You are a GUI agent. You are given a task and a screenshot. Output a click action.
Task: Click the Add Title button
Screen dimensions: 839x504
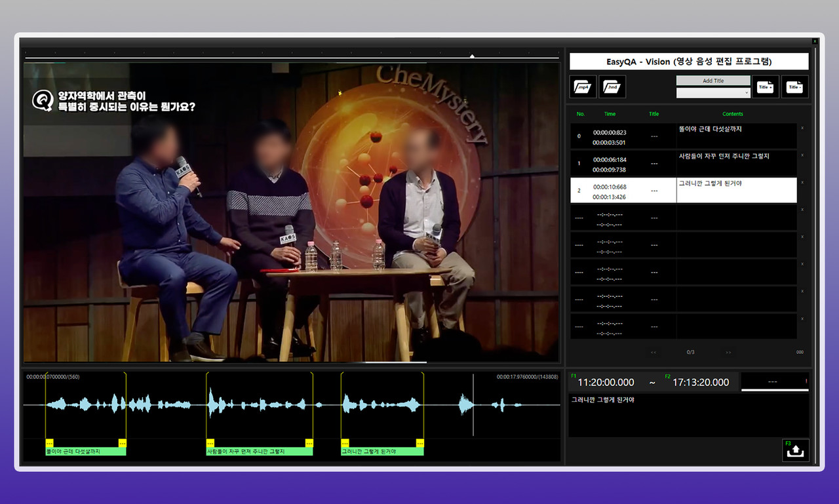[713, 81]
